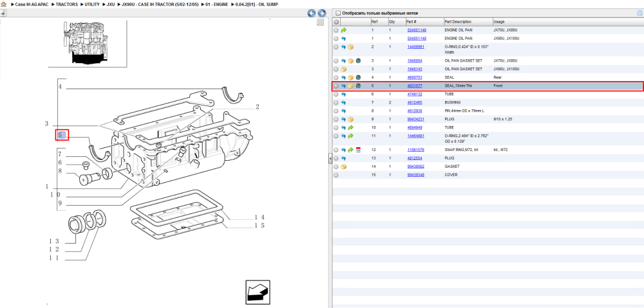This screenshot has height=308, width=644.
Task: Sort by 'Ref' column header
Action: [x=374, y=22]
